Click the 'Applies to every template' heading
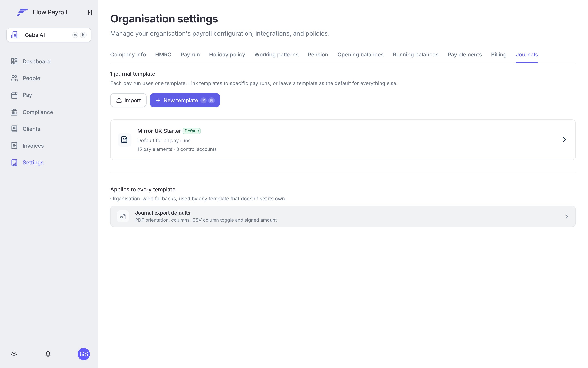Image resolution: width=588 pixels, height=368 pixels. click(x=143, y=189)
